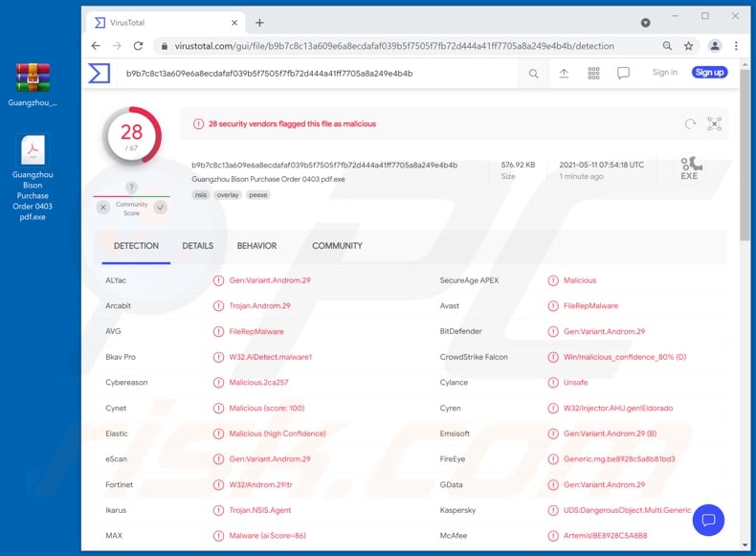Click the community score question mark icon
This screenshot has height=556, width=756.
click(131, 188)
